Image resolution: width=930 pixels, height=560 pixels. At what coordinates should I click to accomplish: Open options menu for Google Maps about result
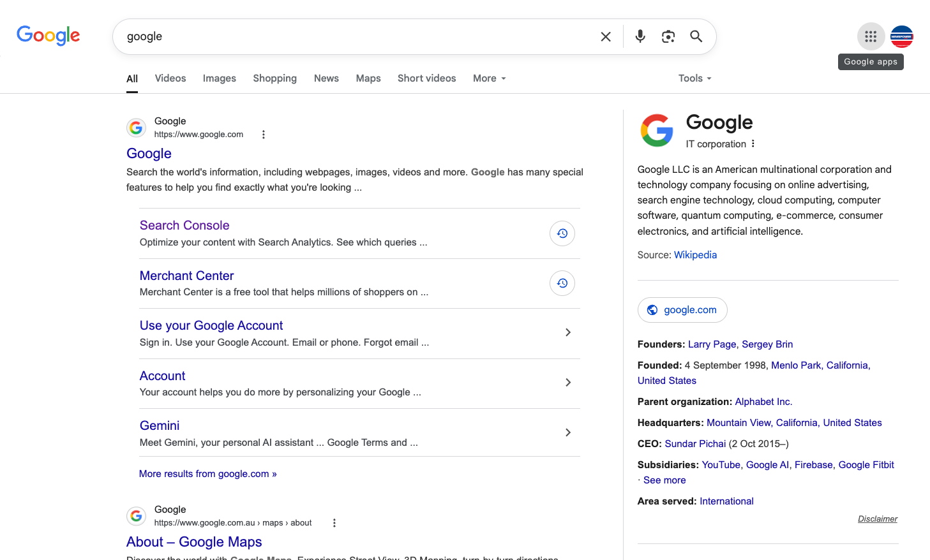(334, 523)
